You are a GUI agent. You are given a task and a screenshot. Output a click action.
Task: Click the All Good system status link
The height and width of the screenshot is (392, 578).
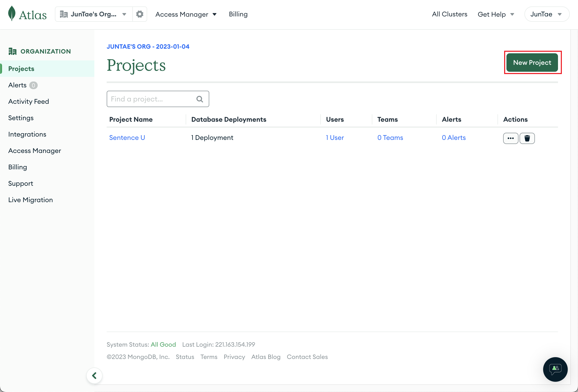(163, 344)
